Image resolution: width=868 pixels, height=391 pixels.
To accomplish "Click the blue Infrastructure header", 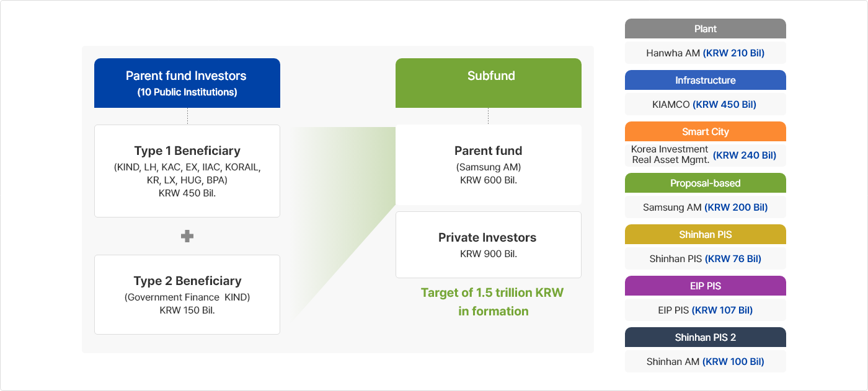I will (706, 80).
